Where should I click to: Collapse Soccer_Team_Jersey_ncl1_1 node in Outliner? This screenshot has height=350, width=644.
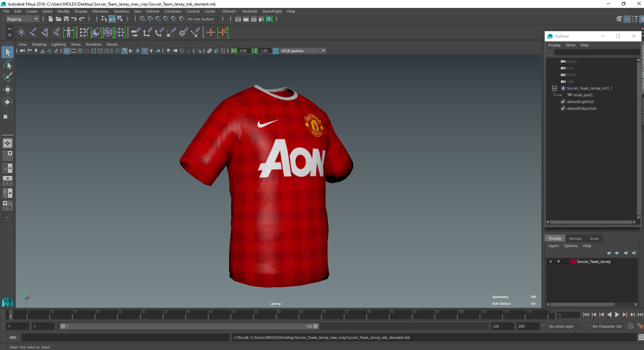tap(554, 88)
